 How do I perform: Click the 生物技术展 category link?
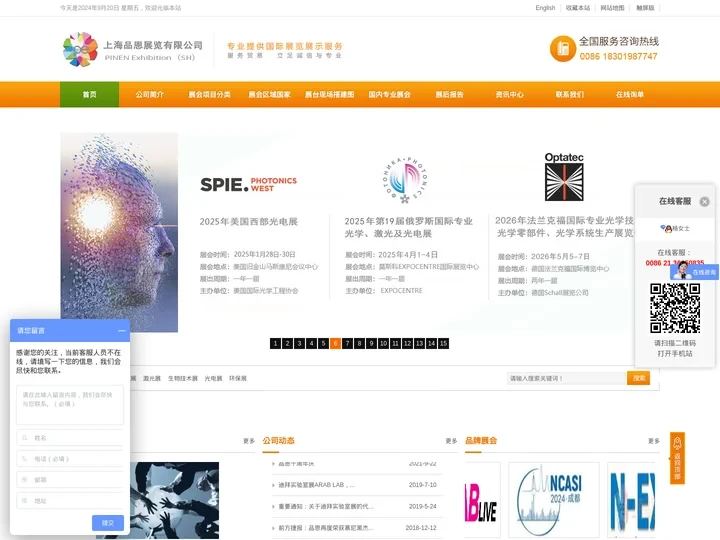click(x=183, y=378)
